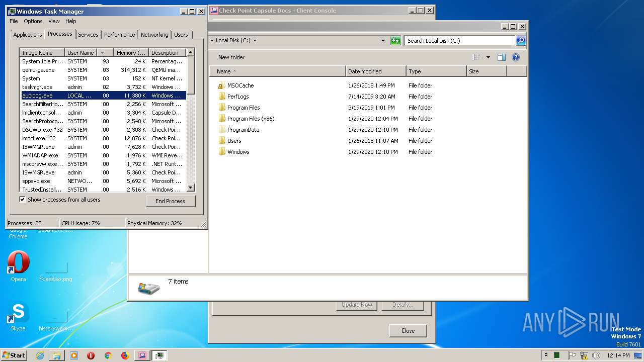
Task: Open the View menu in Task Manager
Action: tap(54, 21)
